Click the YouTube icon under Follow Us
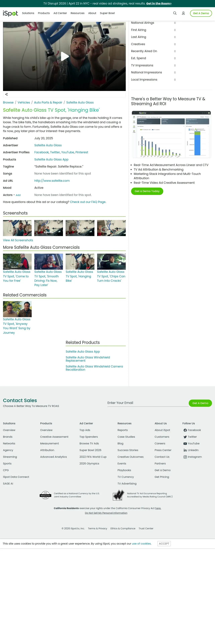 coord(185,444)
